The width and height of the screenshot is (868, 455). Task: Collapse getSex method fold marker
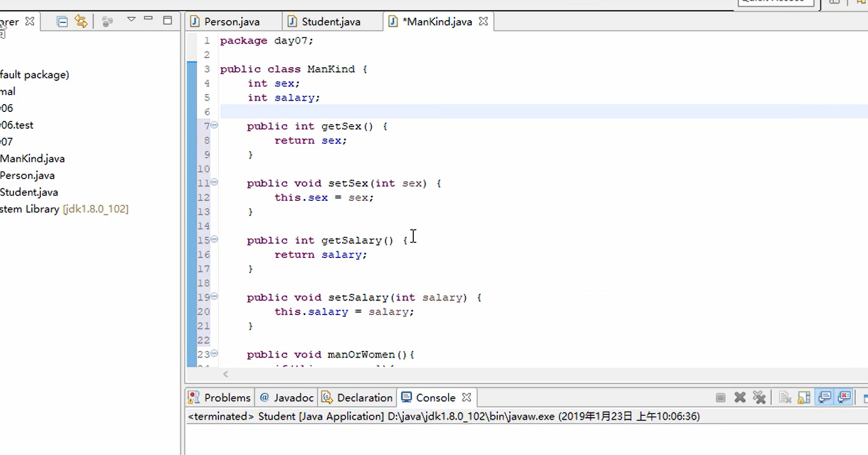(214, 125)
